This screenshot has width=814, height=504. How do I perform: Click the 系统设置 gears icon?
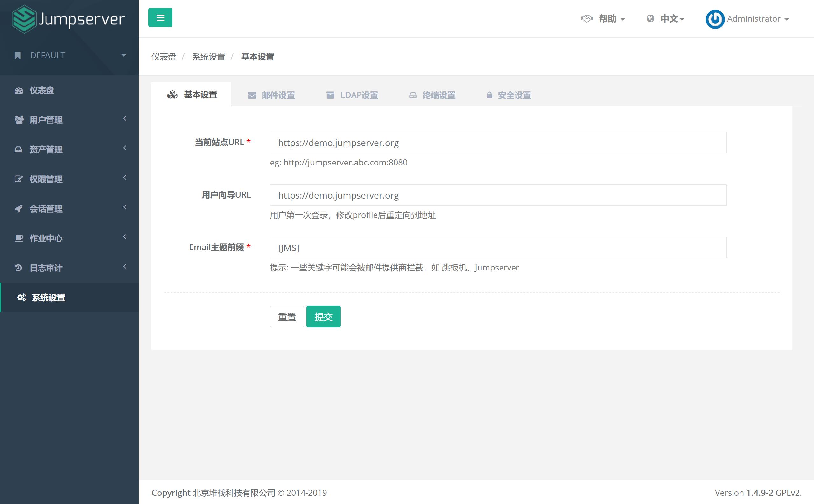click(22, 297)
